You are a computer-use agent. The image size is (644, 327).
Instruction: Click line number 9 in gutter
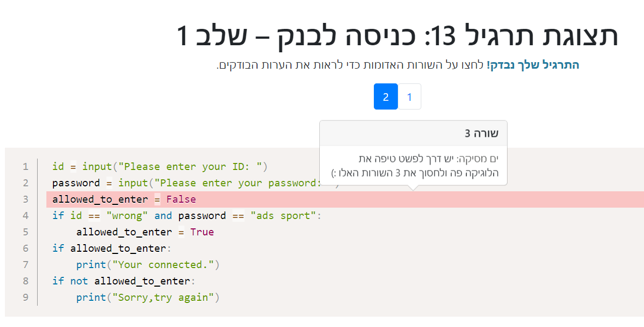click(26, 298)
